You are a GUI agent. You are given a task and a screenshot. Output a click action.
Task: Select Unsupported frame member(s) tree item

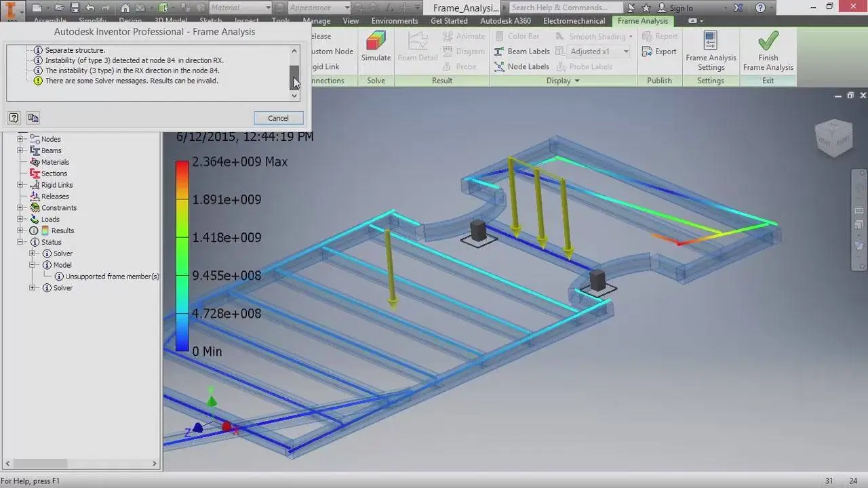(112, 277)
